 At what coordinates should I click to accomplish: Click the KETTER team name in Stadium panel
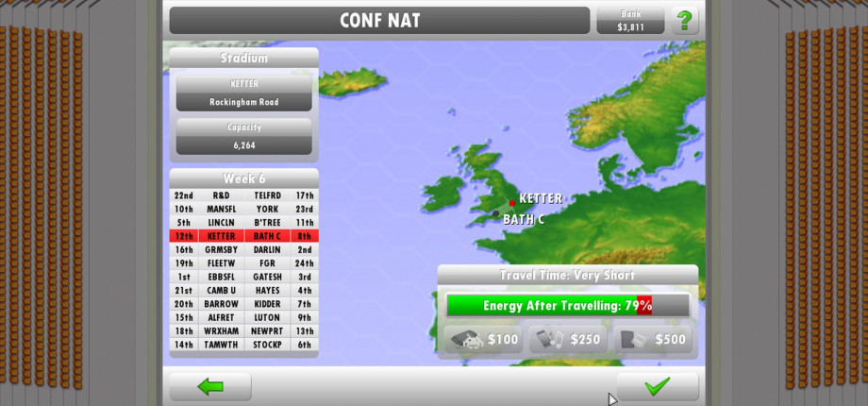tap(243, 84)
